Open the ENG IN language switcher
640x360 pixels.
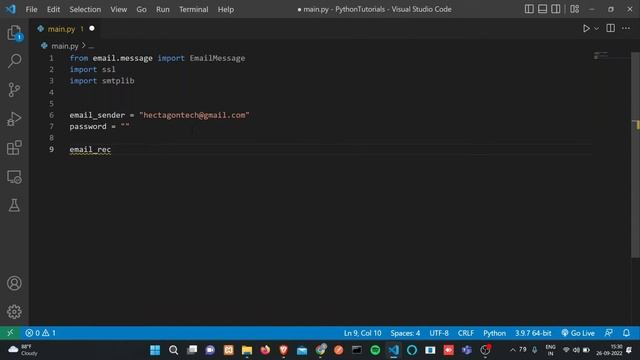click(x=550, y=350)
